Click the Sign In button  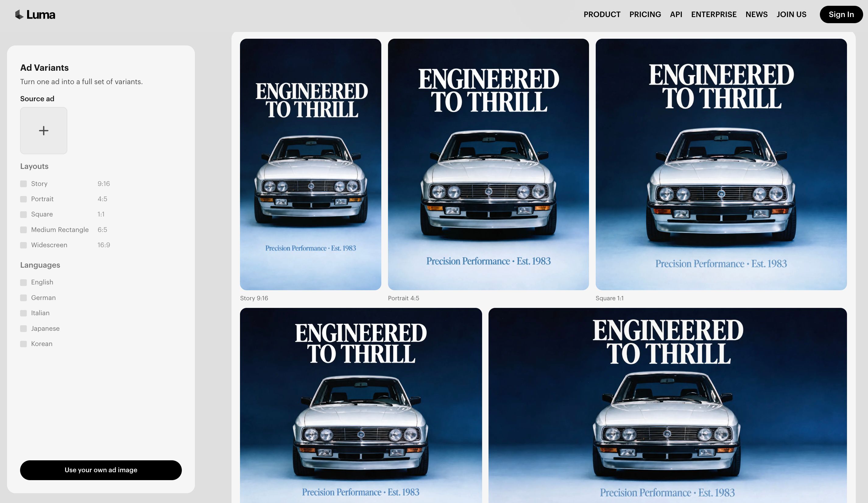click(841, 14)
